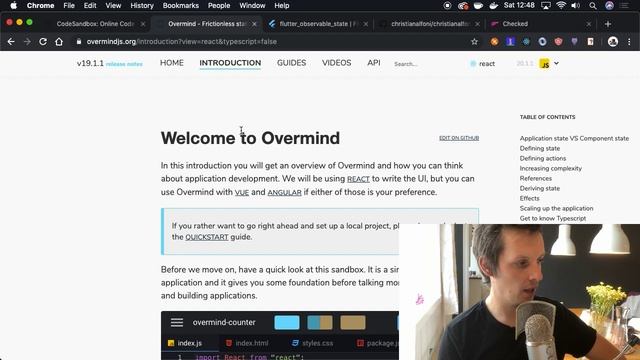
Task: Open the styles.css file tab
Action: [x=313, y=343]
